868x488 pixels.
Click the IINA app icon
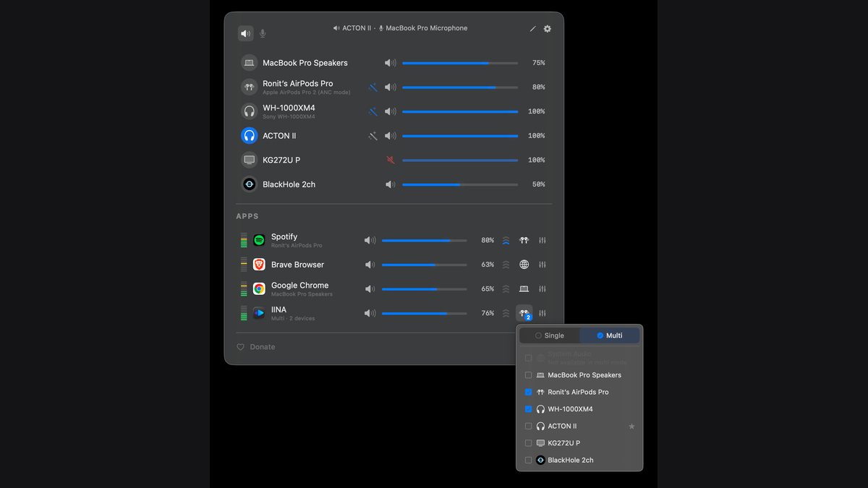coord(259,313)
